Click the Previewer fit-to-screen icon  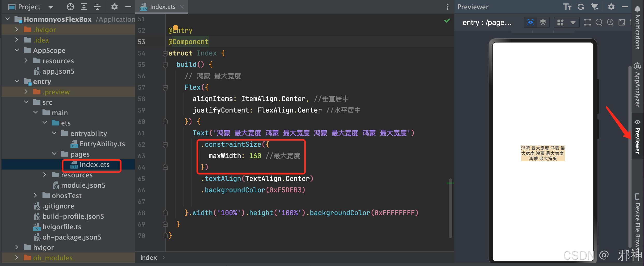(622, 23)
